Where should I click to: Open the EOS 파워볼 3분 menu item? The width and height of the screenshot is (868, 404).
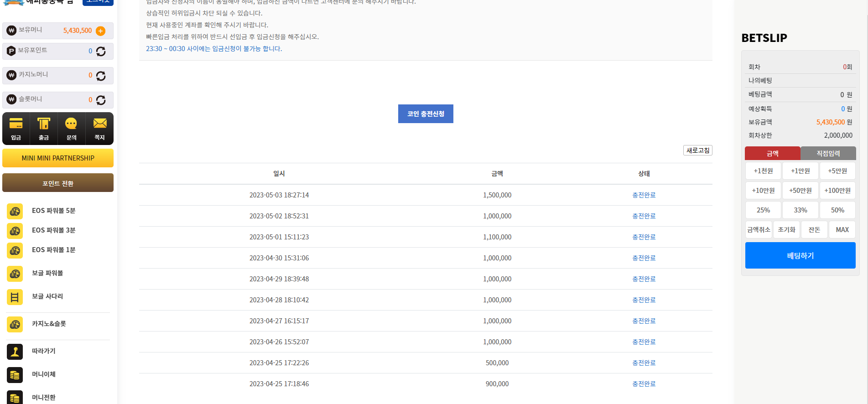[54, 230]
